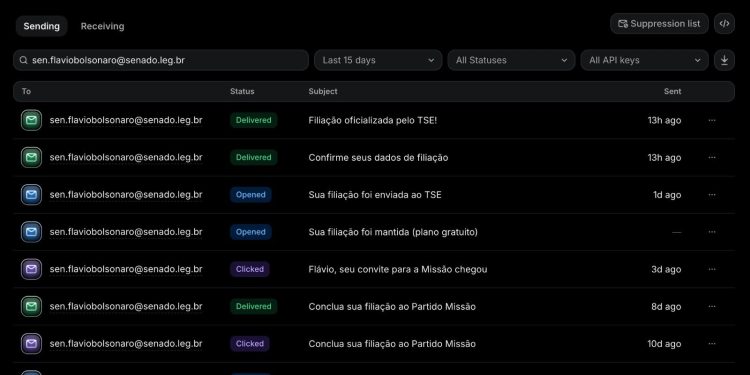Click the '1d ago' sent time
Viewport: 750px width, 375px height.
[x=667, y=195]
